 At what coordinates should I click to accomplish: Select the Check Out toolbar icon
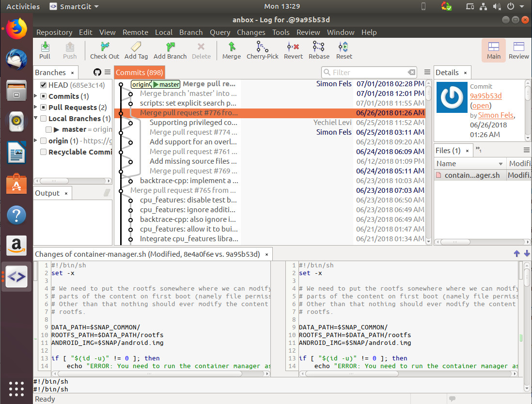(x=105, y=48)
